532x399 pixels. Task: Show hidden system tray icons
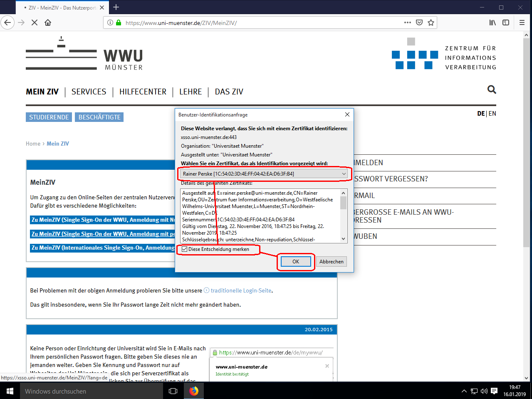(464, 391)
